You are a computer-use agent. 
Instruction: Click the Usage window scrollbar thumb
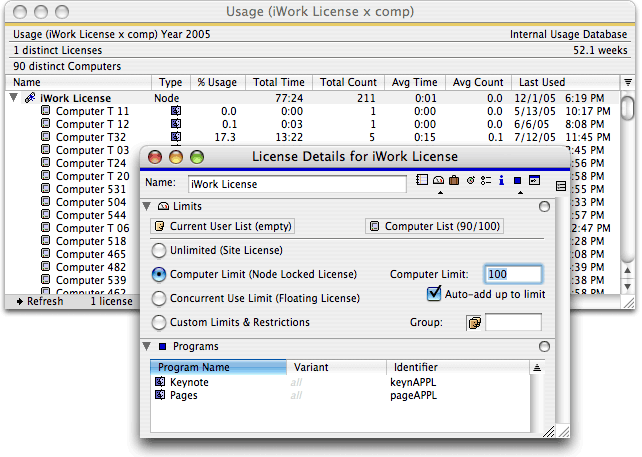pyautogui.click(x=627, y=107)
